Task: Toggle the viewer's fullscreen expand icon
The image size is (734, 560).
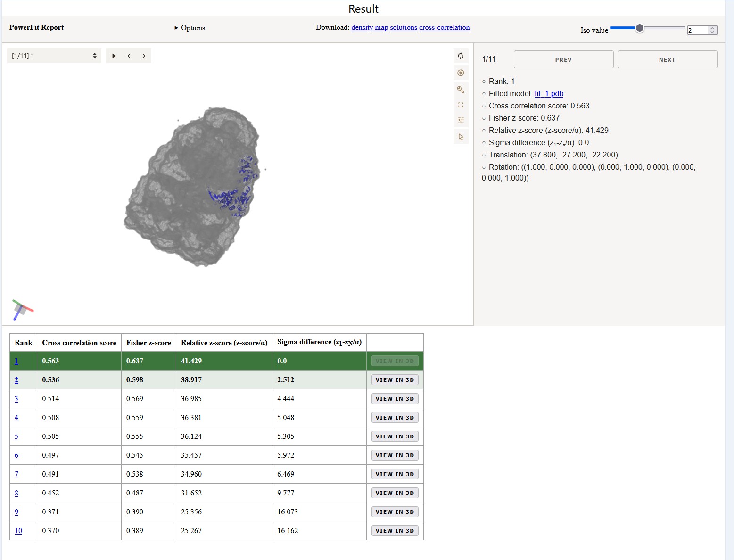Action: [x=461, y=105]
